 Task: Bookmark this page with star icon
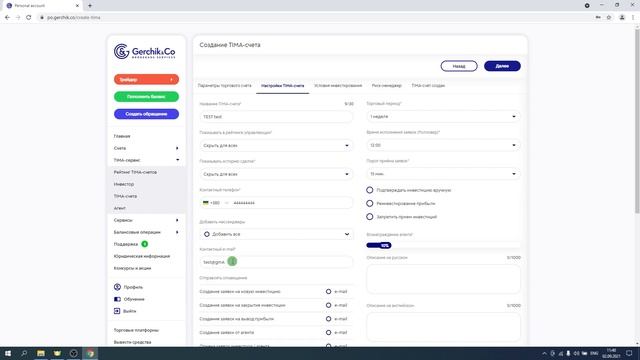pos(609,18)
